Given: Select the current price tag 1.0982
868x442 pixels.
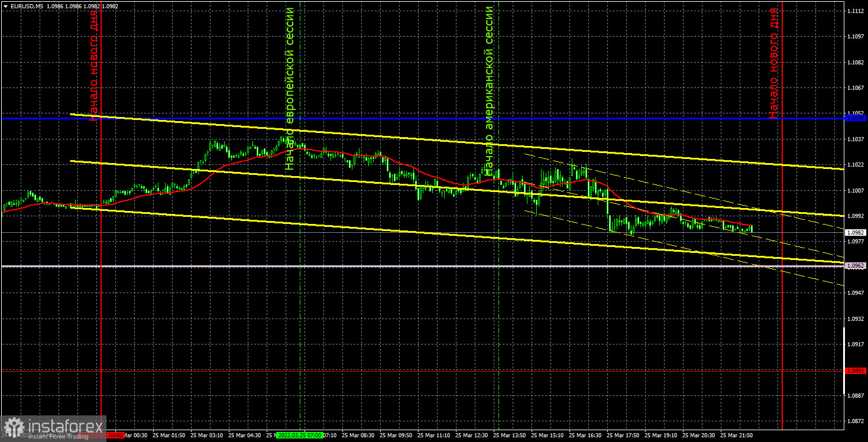Looking at the screenshot, I should pyautogui.click(x=856, y=233).
